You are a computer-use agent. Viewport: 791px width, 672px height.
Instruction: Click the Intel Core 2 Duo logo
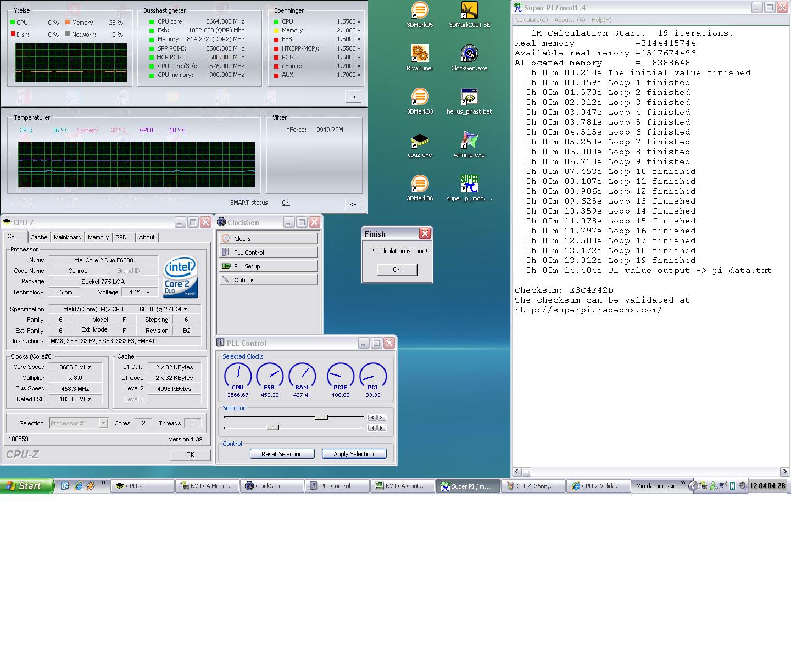coord(180,277)
